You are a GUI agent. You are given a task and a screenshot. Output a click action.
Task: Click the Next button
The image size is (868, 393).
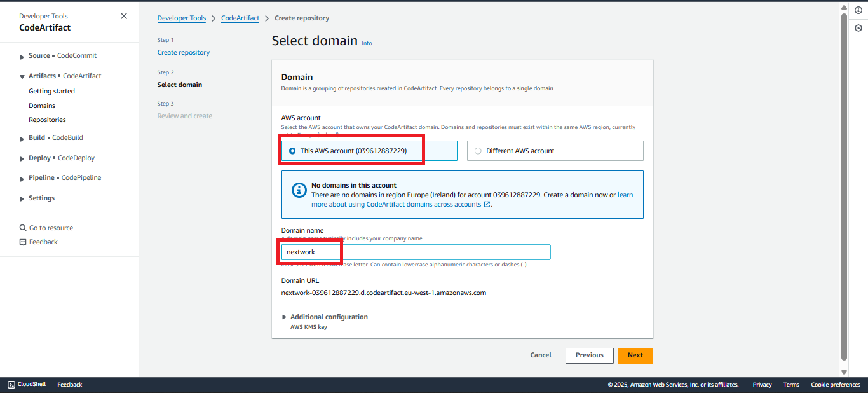point(635,355)
